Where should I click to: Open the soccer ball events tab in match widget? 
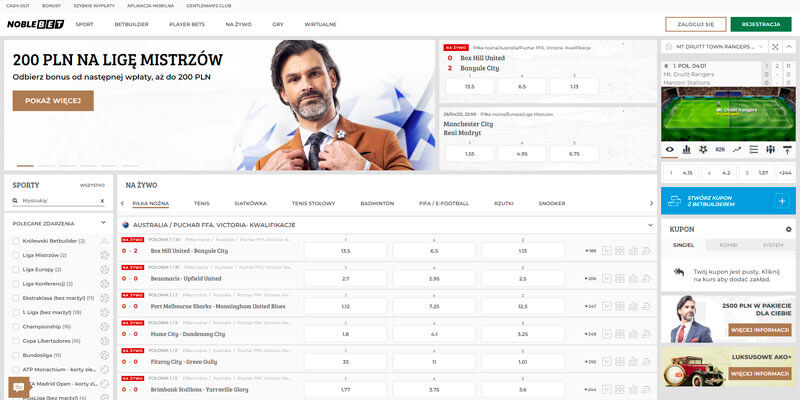(x=703, y=149)
